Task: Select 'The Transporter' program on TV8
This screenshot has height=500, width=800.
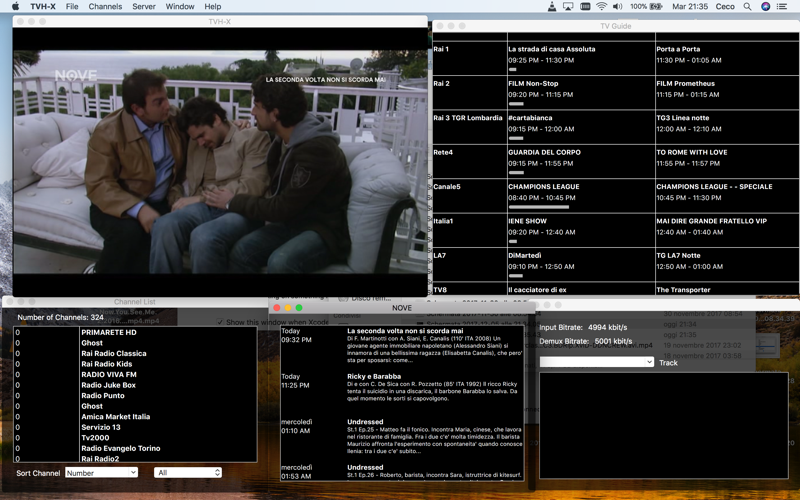Action: tap(683, 290)
